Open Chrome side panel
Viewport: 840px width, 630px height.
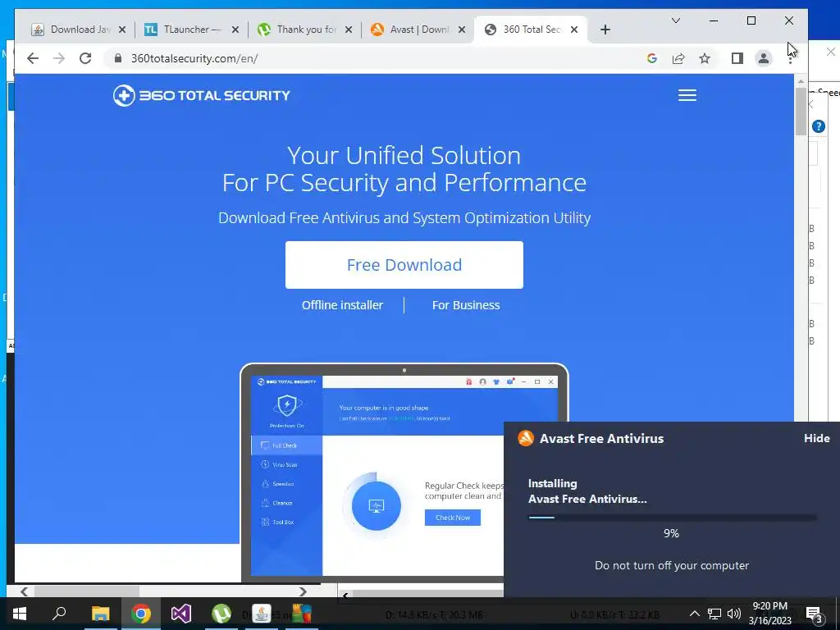(x=737, y=58)
